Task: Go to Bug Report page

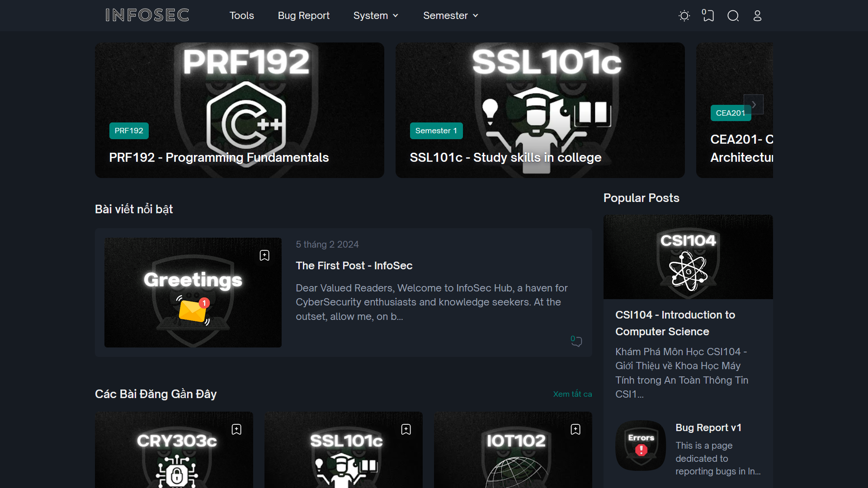Action: 303,15
